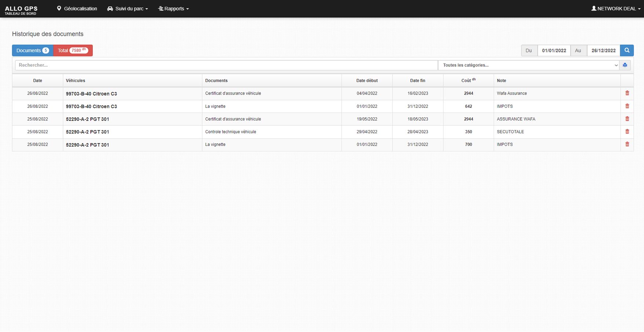The image size is (644, 332).
Task: Open the Toutes les catégories selector
Action: [528, 65]
